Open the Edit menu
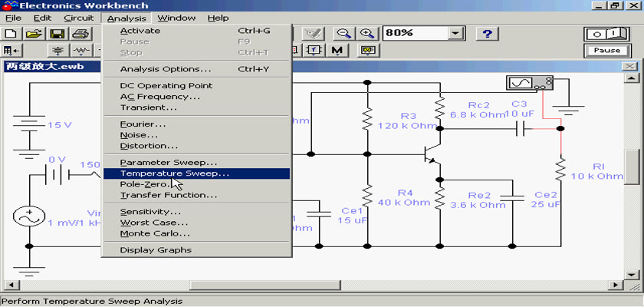644x307 pixels. [x=43, y=18]
